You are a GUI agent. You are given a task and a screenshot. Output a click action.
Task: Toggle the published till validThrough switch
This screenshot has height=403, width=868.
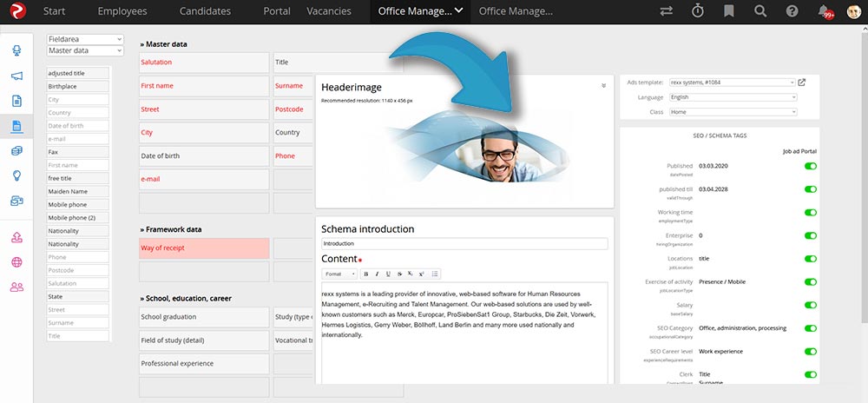[811, 189]
